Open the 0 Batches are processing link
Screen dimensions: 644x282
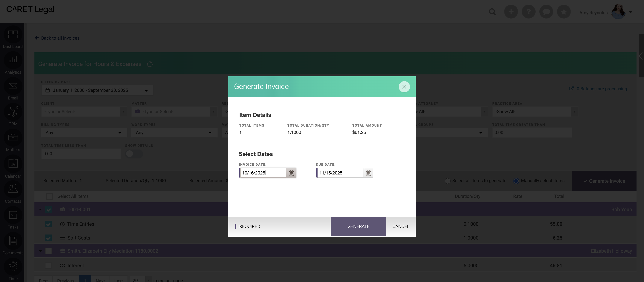tap(602, 89)
